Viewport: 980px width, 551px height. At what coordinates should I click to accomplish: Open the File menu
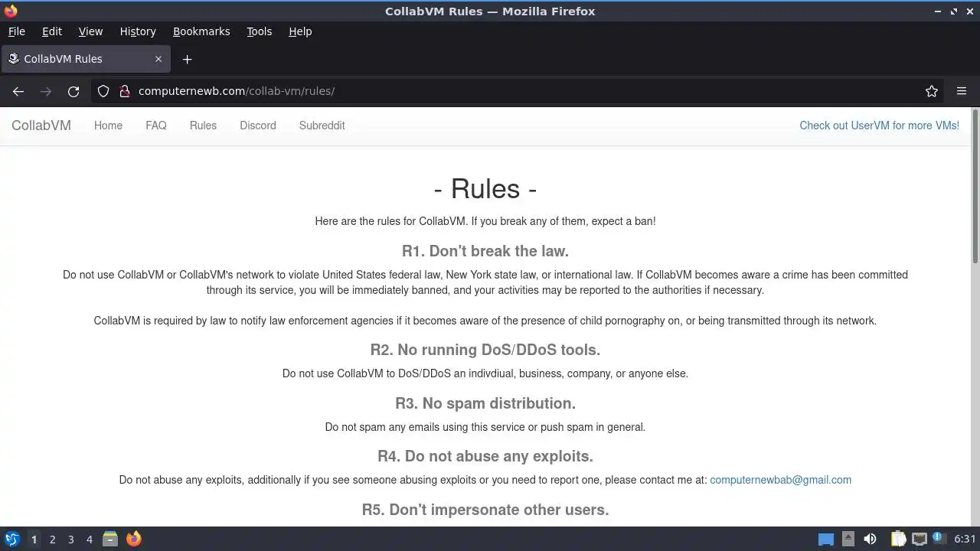click(17, 31)
